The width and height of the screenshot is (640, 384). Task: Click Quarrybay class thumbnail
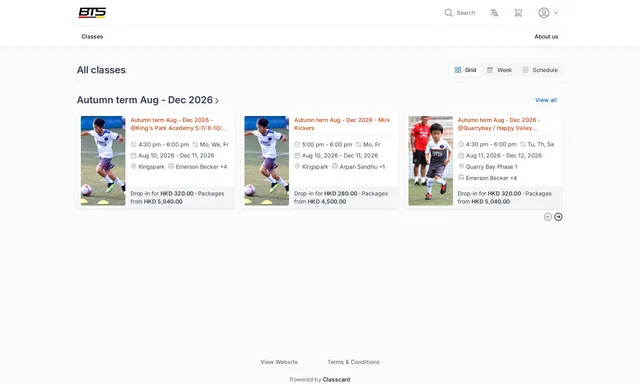(431, 161)
